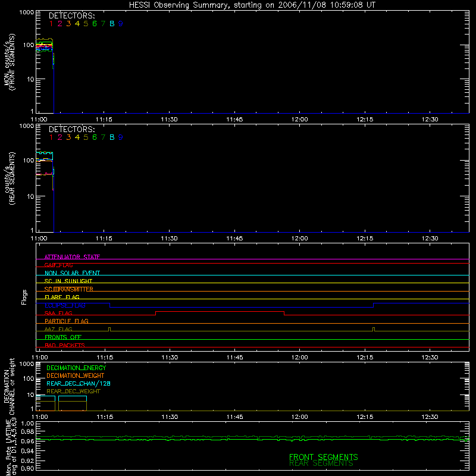Image resolution: width=476 pixels, height=476 pixels.
Task: Click 12:15 tick under the decimation plot
Action: tap(365, 417)
